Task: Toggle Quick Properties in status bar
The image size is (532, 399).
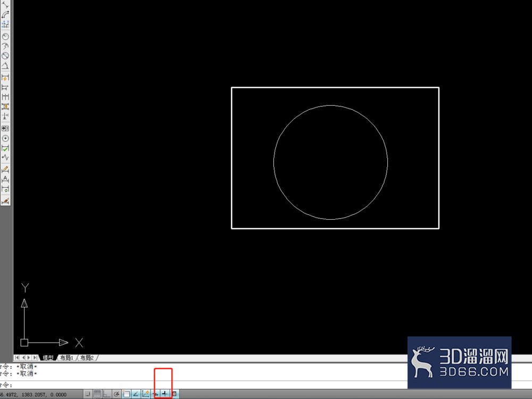Action: point(174,394)
